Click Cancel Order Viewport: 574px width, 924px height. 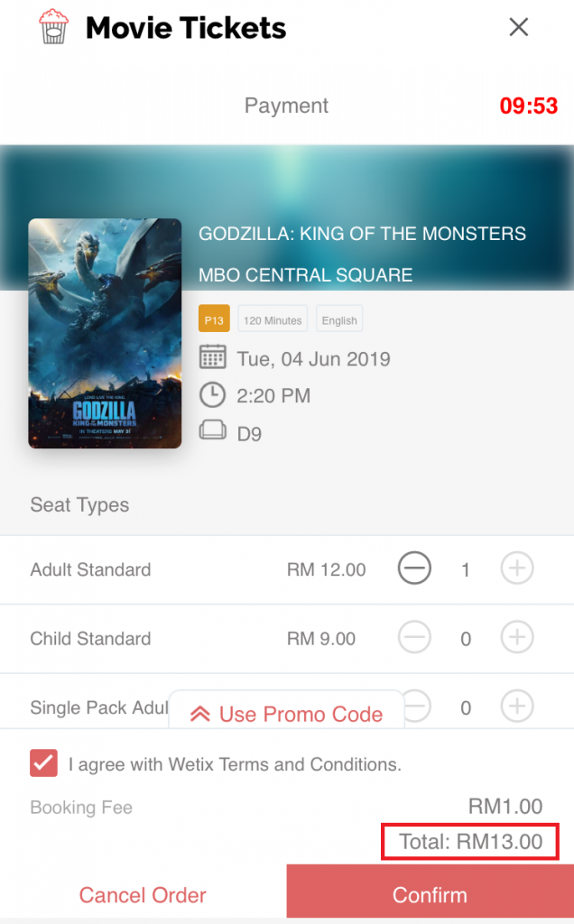pos(143,895)
